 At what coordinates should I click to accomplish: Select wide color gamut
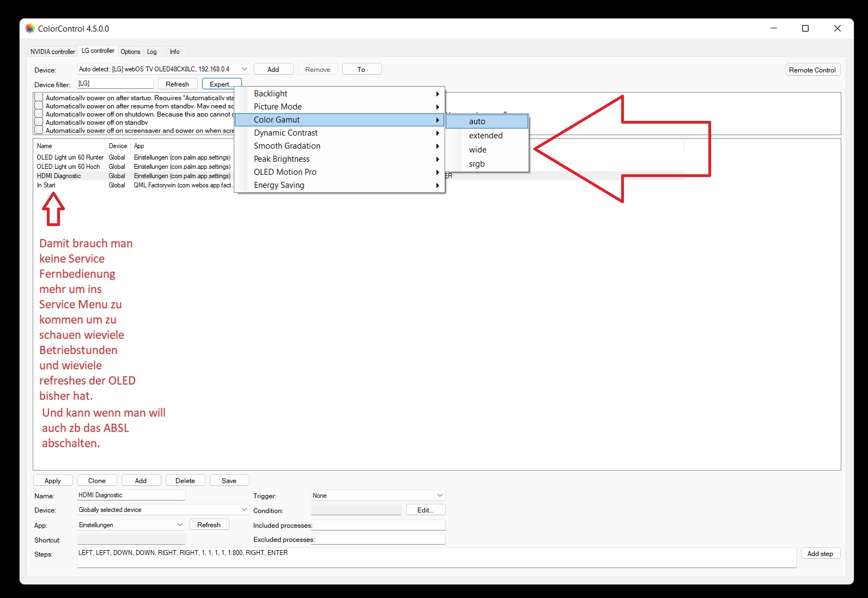click(x=487, y=150)
